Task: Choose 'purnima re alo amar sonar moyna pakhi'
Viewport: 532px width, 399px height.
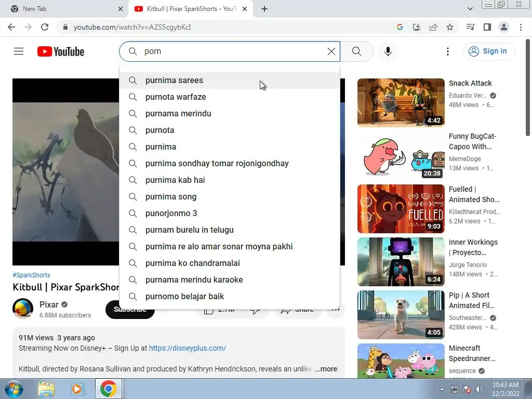Action: tap(229, 247)
